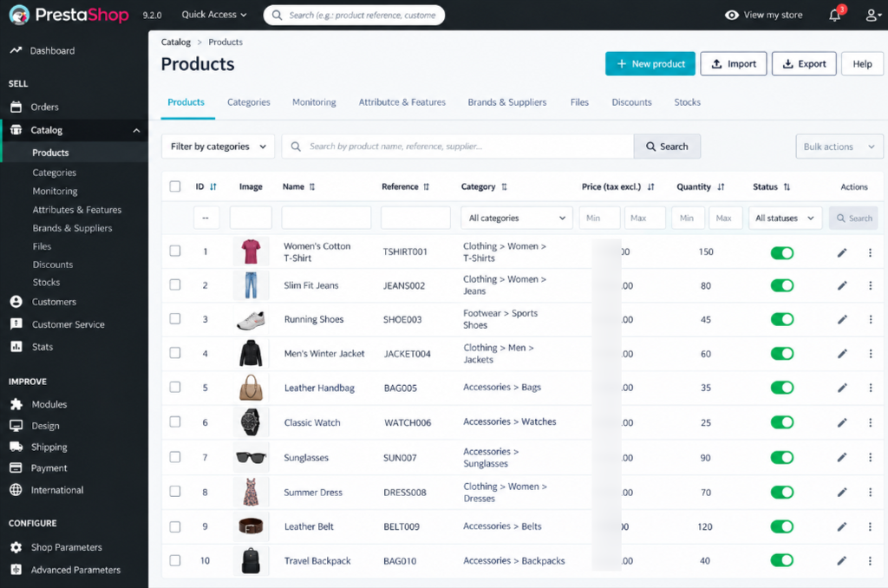Click the Dashboard trend icon
The image size is (888, 588).
16,50
